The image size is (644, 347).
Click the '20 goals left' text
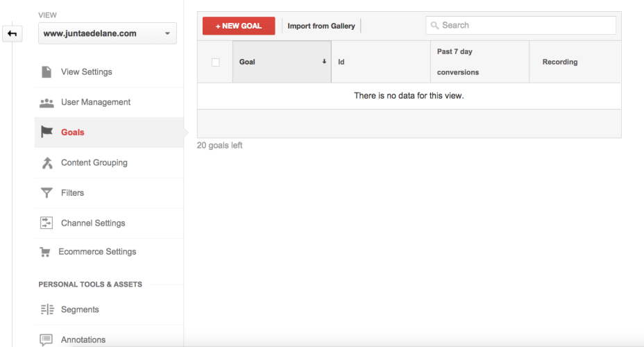click(x=219, y=145)
